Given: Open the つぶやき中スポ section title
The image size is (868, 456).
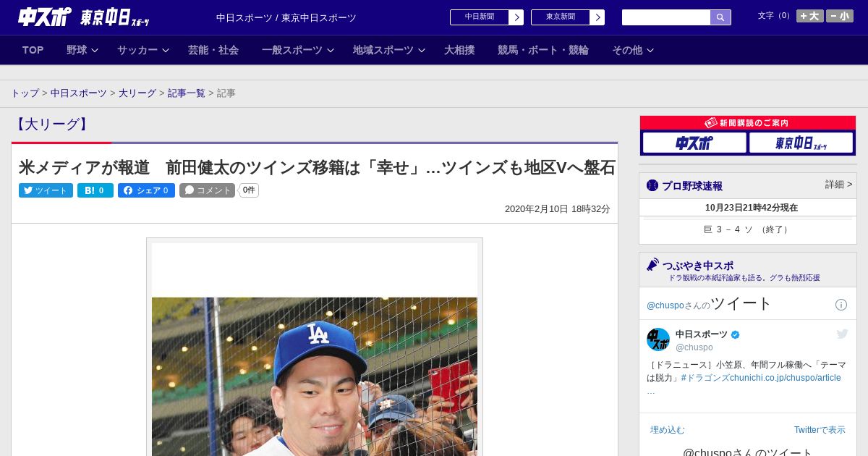Looking at the screenshot, I should click(697, 266).
